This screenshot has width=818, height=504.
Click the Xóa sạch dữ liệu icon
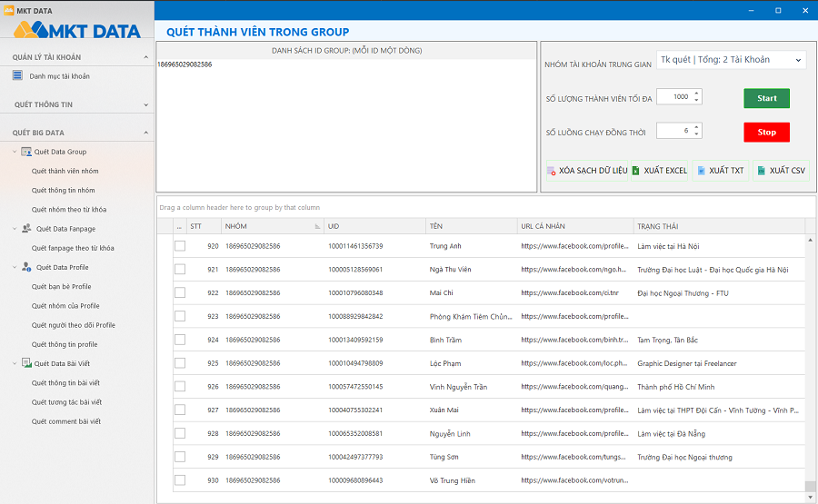[x=551, y=171]
